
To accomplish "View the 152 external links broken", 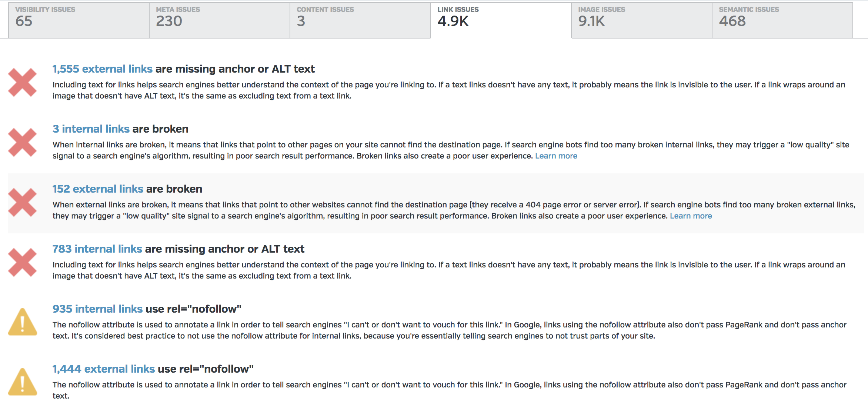I will (x=98, y=189).
